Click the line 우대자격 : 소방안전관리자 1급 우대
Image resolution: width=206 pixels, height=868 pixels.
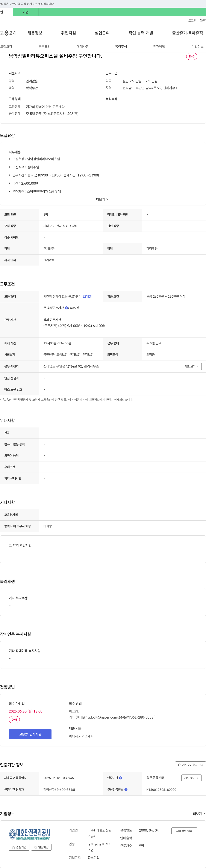coord(35,191)
